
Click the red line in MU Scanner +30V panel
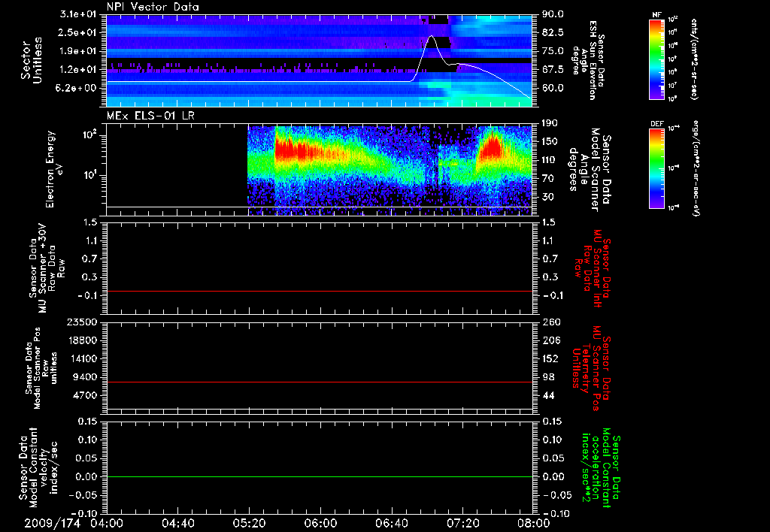pyautogui.click(x=320, y=292)
